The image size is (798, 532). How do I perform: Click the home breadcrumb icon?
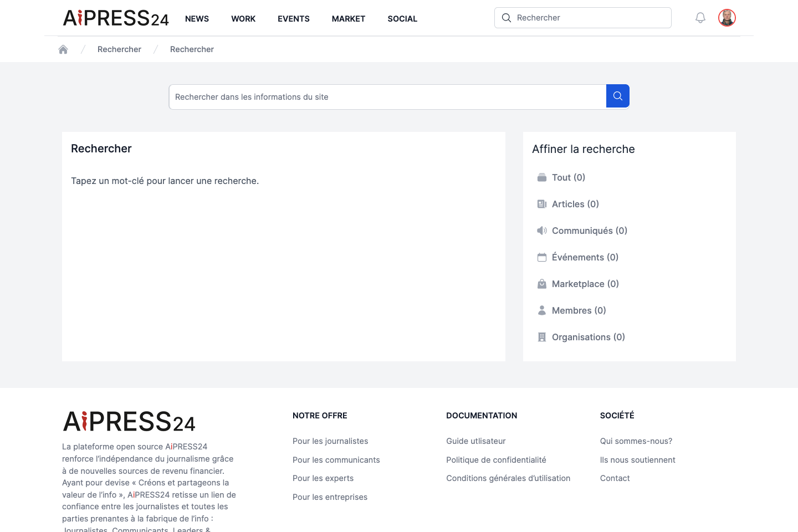point(63,49)
